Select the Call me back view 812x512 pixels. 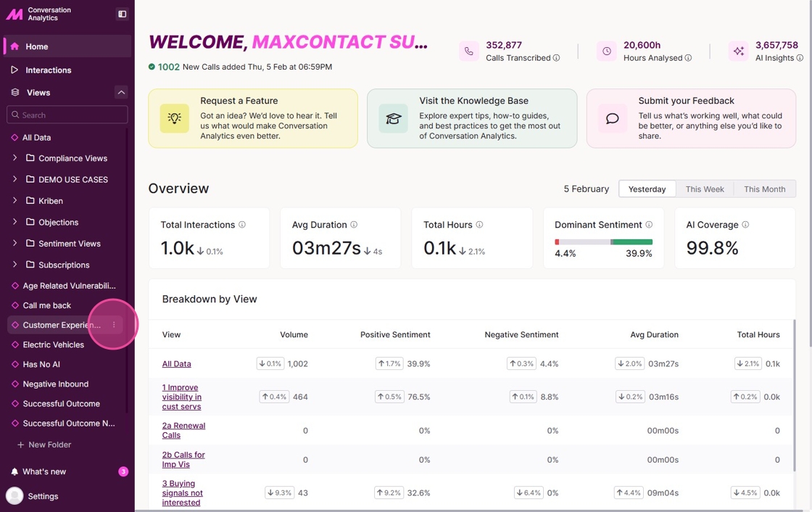(x=65, y=305)
